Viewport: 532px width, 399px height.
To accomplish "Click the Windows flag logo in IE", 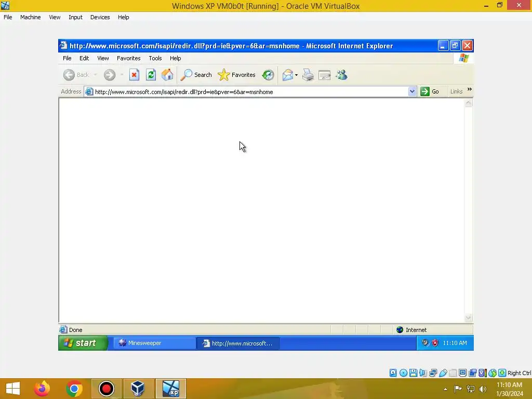I will pos(463,58).
